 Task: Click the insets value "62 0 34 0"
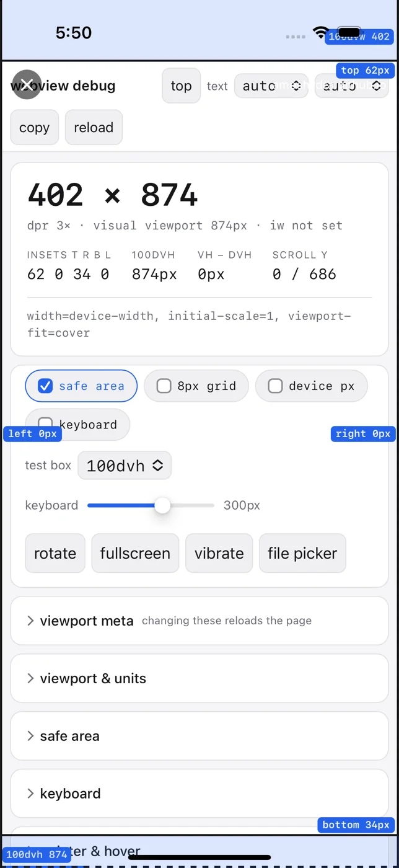[68, 274]
